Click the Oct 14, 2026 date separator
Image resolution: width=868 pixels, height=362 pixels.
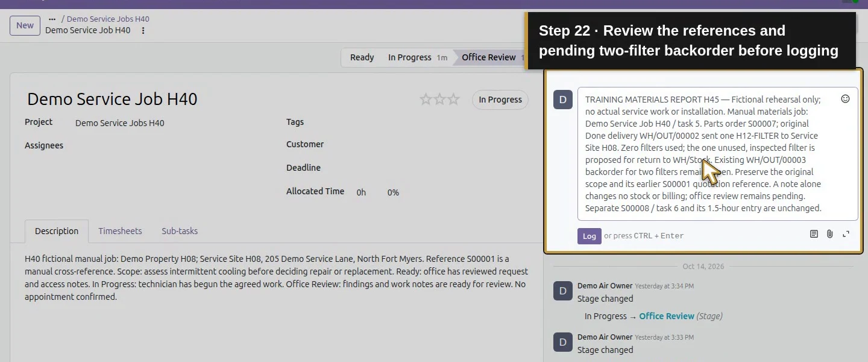(x=703, y=266)
